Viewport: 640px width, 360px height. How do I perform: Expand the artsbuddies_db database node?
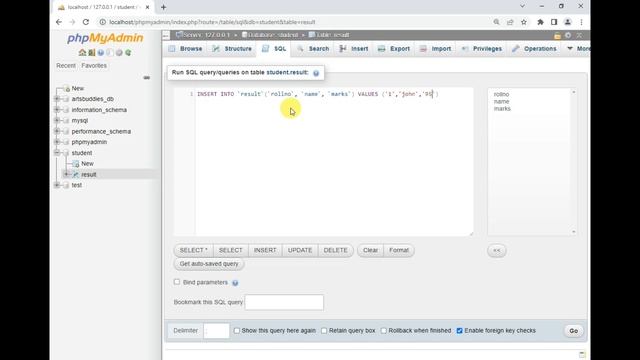click(57, 99)
